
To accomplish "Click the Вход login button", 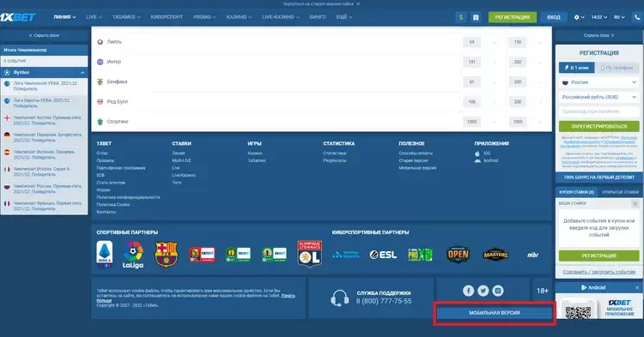I will 553,17.
